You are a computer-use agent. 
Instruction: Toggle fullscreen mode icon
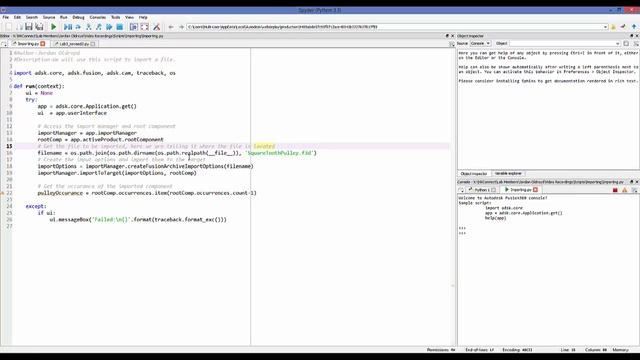[x=144, y=27]
